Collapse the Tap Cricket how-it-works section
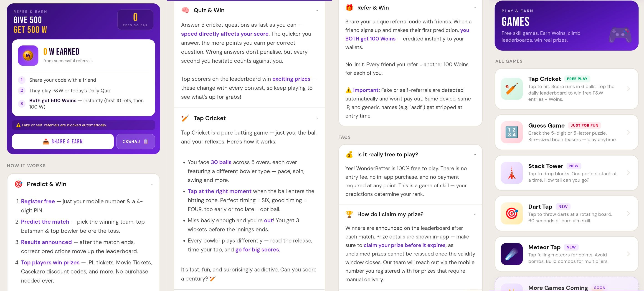Screen dimensions: 644x291 pos(317,118)
